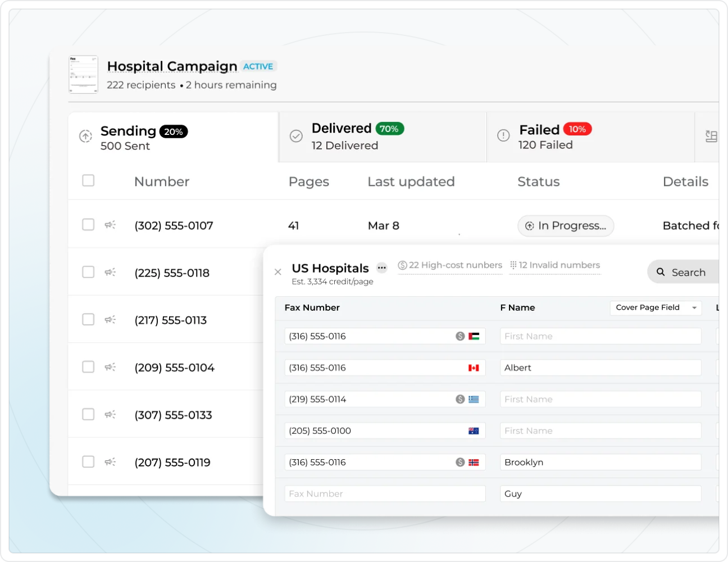
Task: Click the grid icon beside 12 Invalid numbers
Action: (x=513, y=265)
